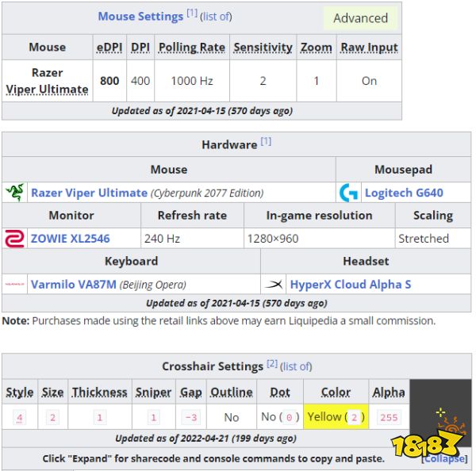476x471 pixels.
Task: Click the Dot column header
Action: 280,392
